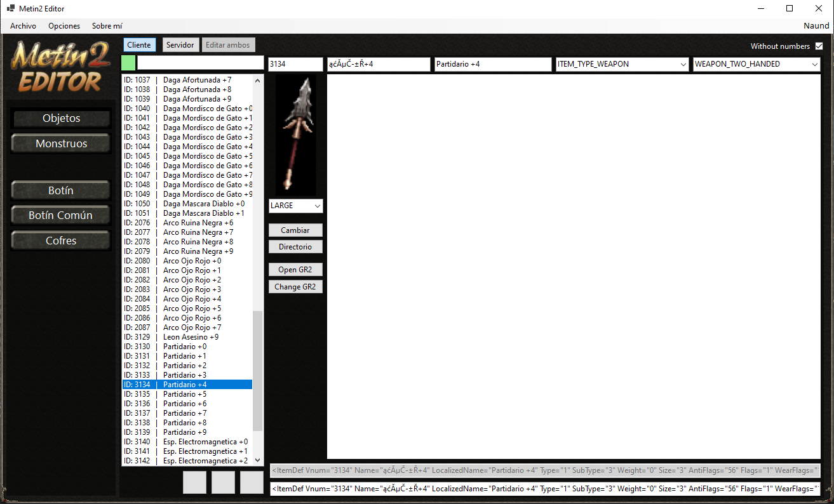Select Arco Ojo Rojo +3
The height and width of the screenshot is (504, 834).
(187, 289)
